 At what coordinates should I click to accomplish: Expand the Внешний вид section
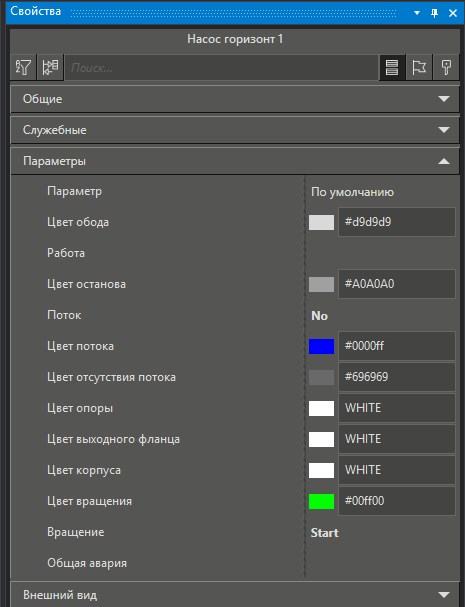pyautogui.click(x=235, y=595)
